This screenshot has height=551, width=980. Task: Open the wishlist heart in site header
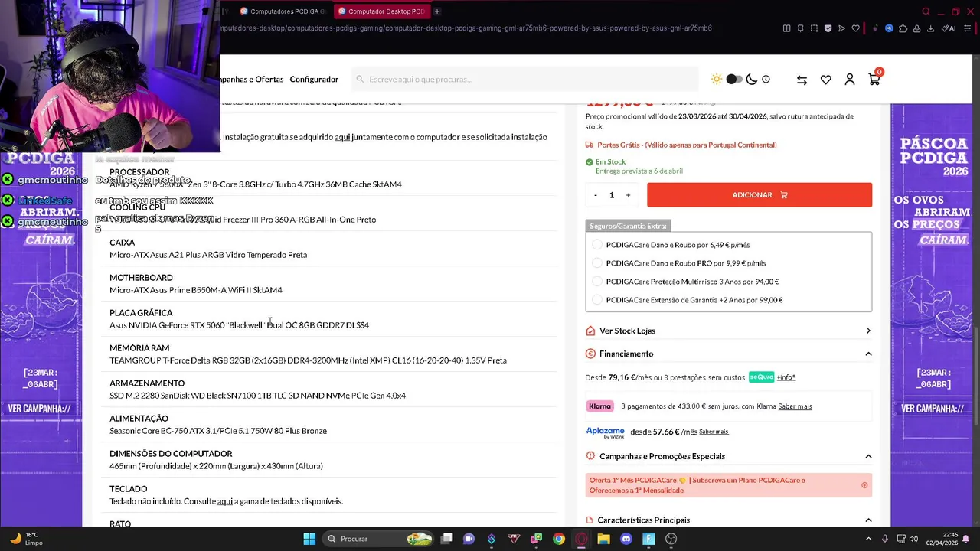pos(825,80)
